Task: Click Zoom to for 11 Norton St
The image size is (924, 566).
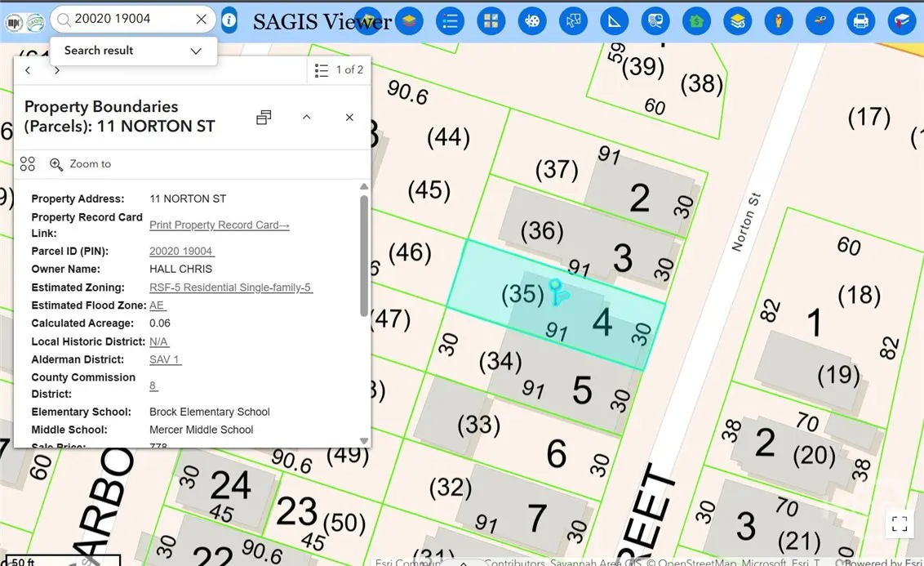Action: point(81,163)
